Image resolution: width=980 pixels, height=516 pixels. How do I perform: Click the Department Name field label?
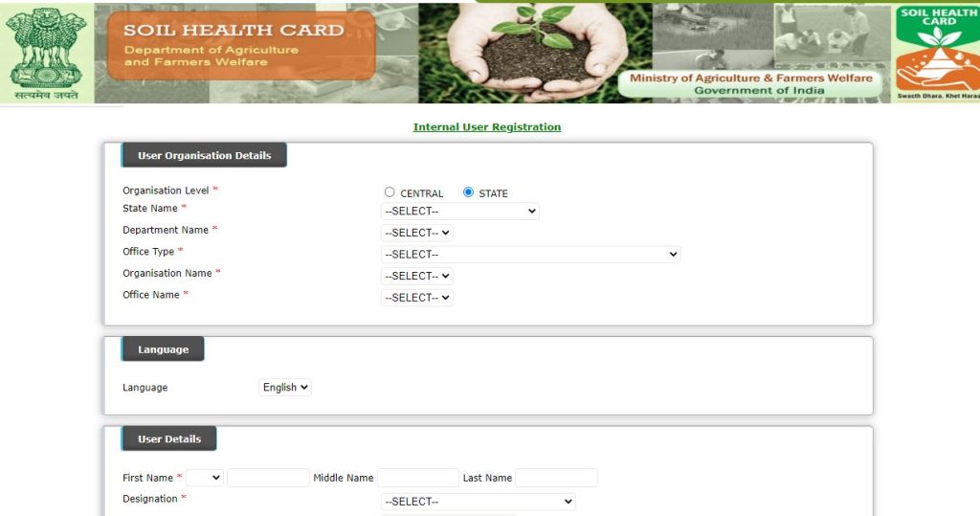point(166,230)
